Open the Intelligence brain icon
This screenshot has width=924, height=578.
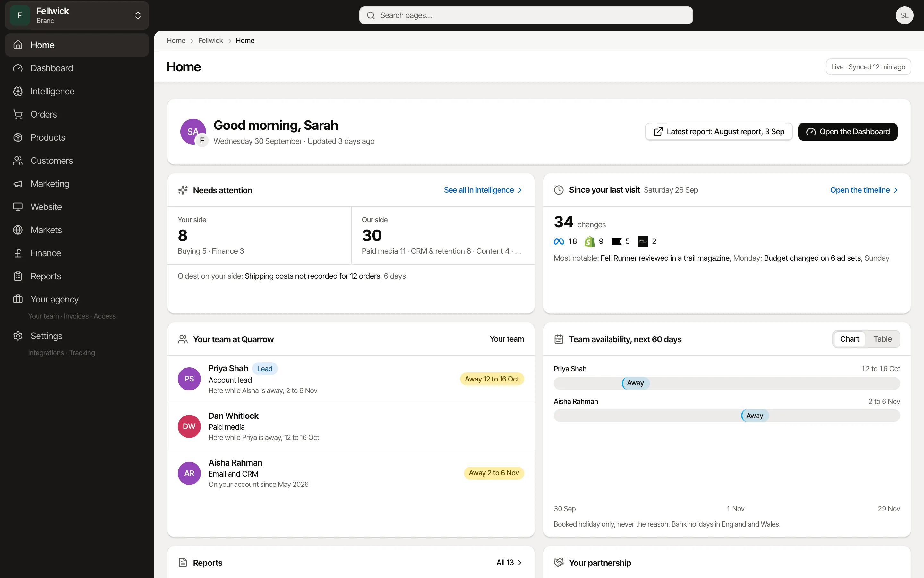(18, 92)
